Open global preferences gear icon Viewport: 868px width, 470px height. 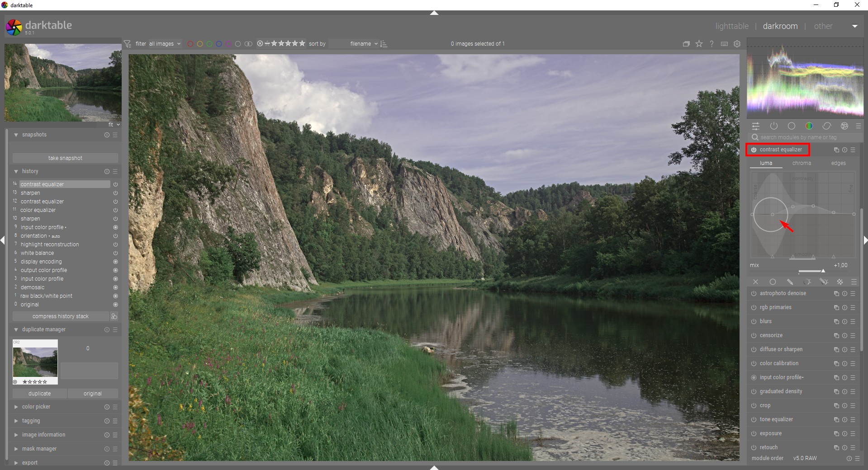pos(737,44)
